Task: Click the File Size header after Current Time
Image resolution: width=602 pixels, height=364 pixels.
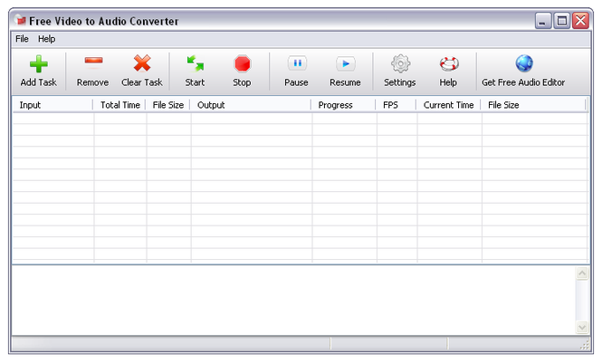Action: click(534, 105)
